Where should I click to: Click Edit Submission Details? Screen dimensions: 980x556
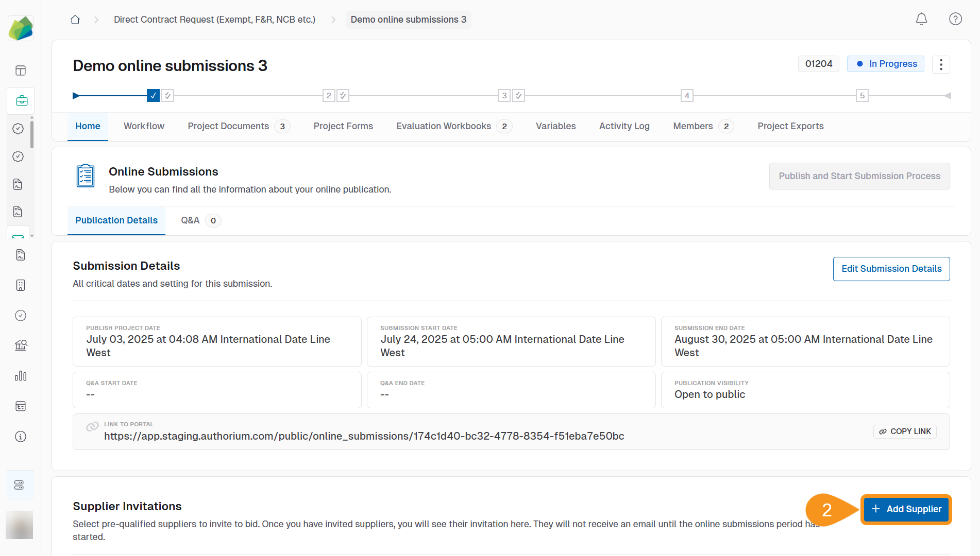[x=891, y=269]
